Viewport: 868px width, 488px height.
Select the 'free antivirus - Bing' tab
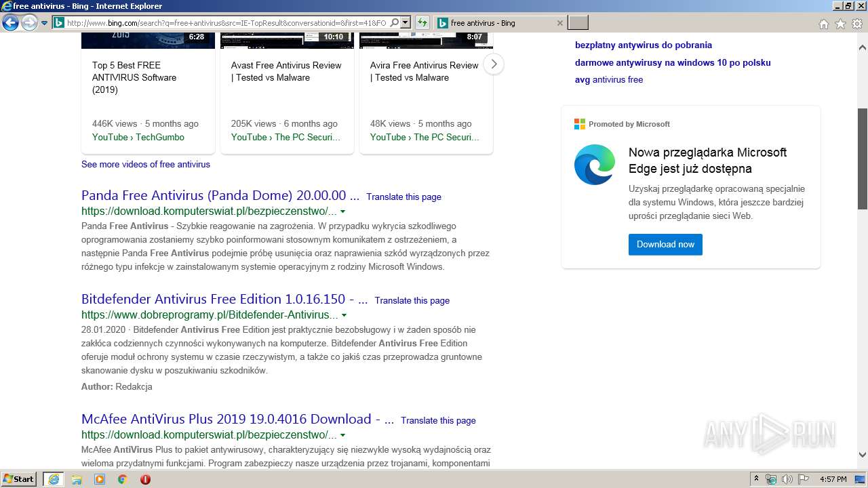[499, 23]
